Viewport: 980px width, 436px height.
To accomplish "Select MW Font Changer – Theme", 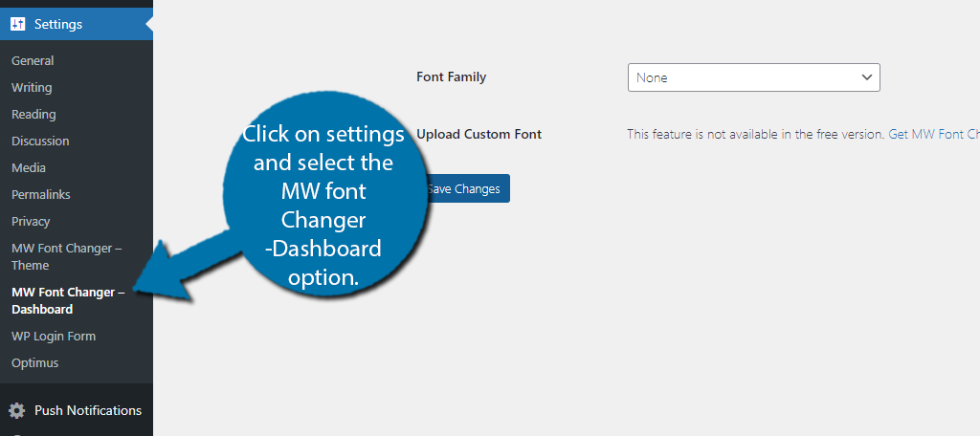I will point(66,257).
